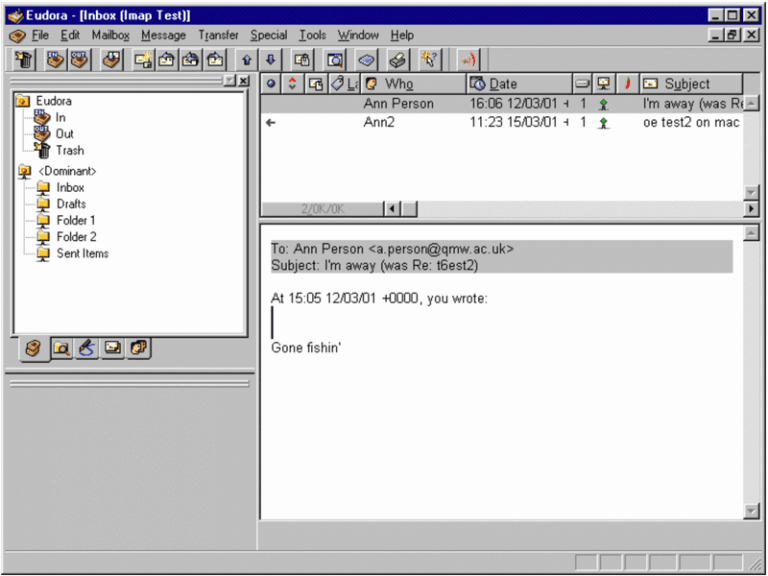768x576 pixels.
Task: Open the Window menu
Action: point(358,35)
